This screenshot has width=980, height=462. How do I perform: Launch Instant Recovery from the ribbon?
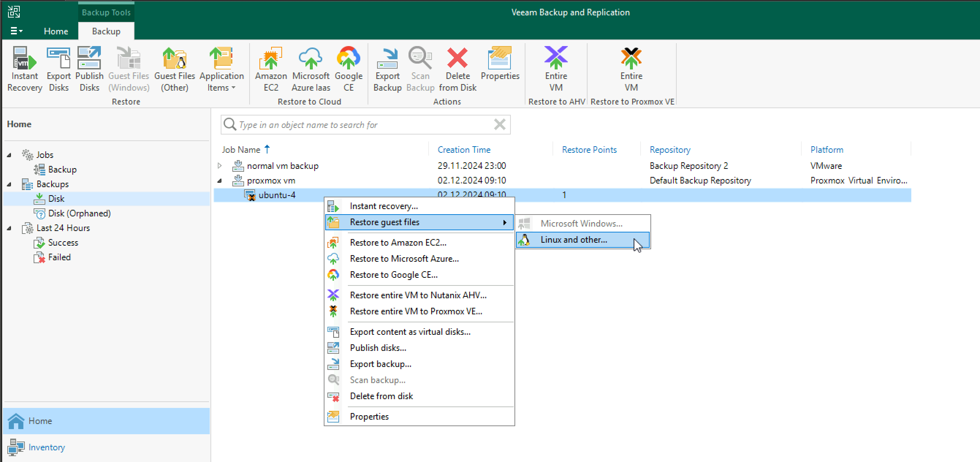coord(25,69)
